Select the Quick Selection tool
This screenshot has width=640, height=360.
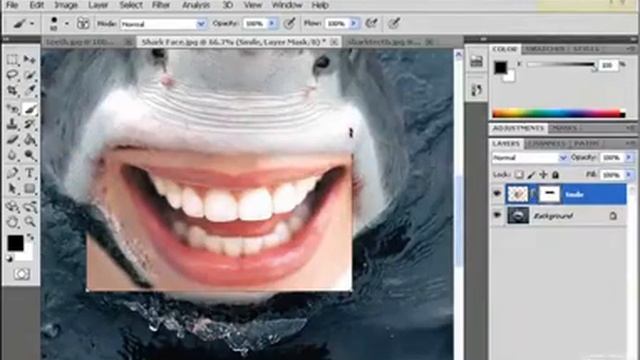(x=29, y=75)
